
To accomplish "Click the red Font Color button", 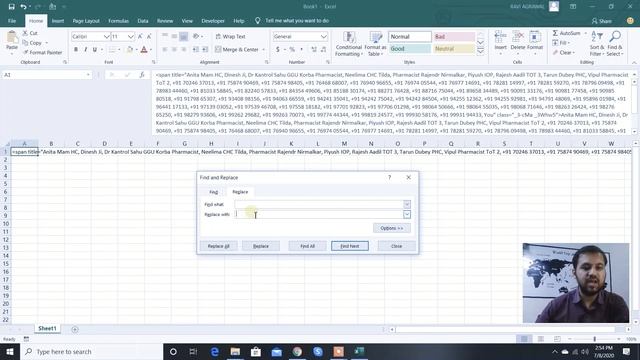I will tap(144, 50).
